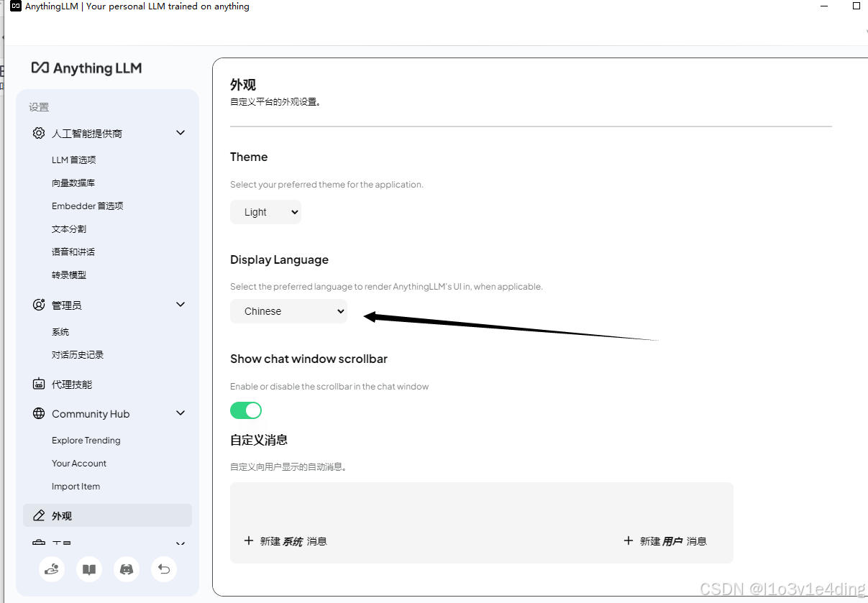Collapse the 人工智能提供商 section chevron
The width and height of the screenshot is (868, 603).
point(181,133)
